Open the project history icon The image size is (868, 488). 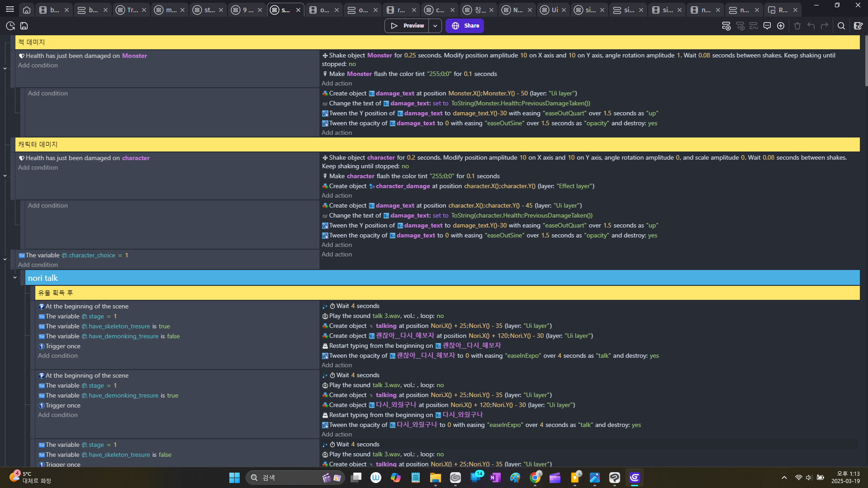point(10,26)
